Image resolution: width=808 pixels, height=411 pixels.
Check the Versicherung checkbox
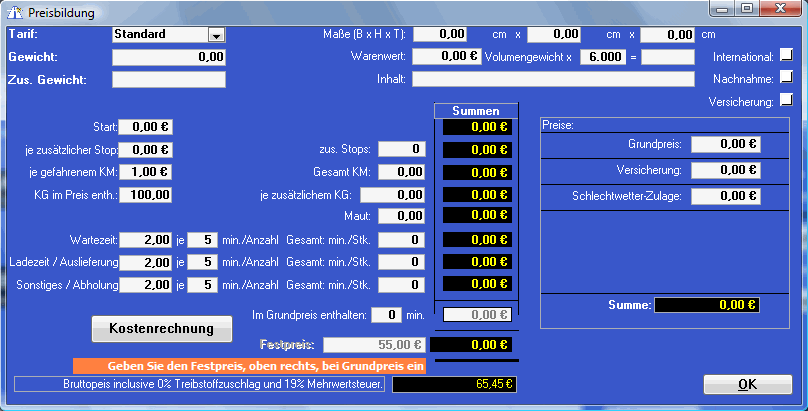(x=786, y=99)
